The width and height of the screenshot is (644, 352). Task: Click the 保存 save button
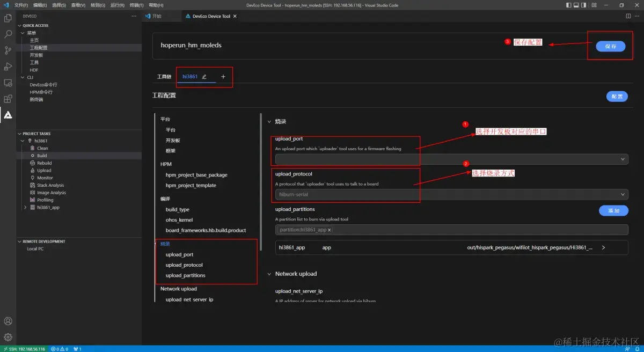pyautogui.click(x=611, y=46)
